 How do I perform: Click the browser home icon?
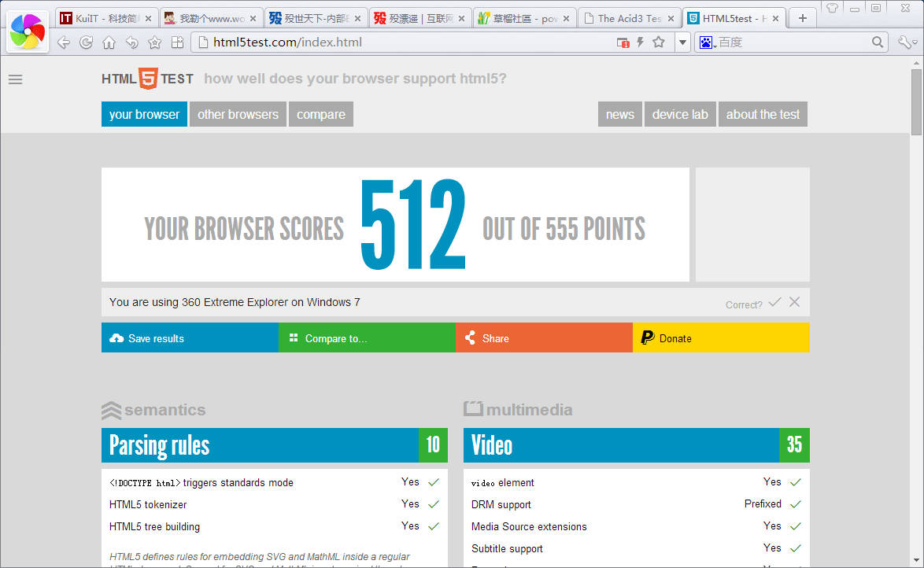pyautogui.click(x=109, y=42)
